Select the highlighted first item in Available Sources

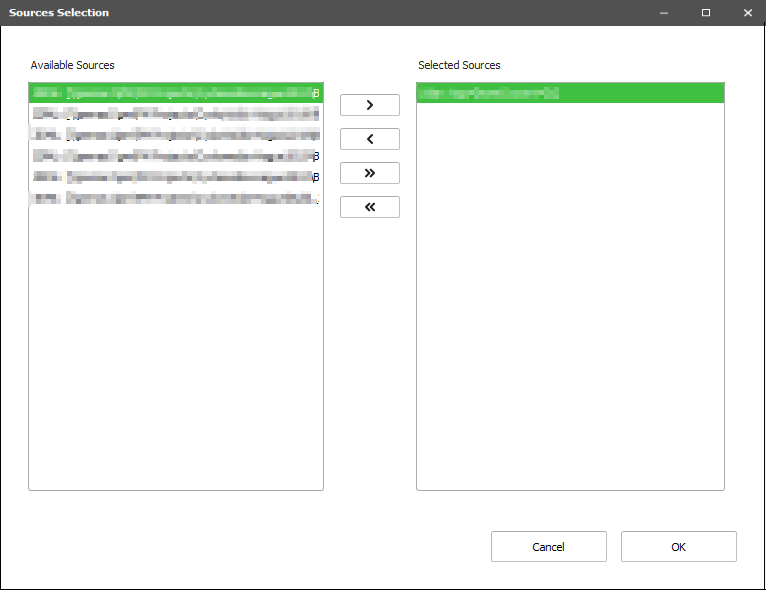click(175, 93)
